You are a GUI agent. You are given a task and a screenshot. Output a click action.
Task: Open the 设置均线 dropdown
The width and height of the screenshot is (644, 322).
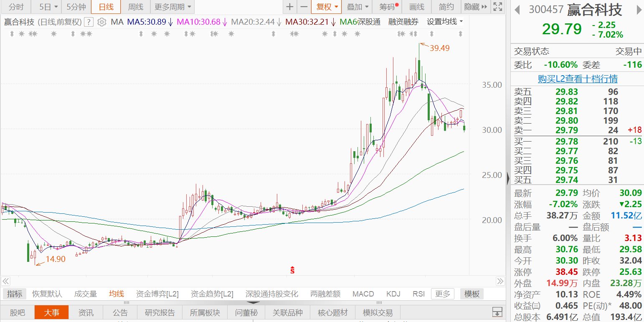coord(445,22)
